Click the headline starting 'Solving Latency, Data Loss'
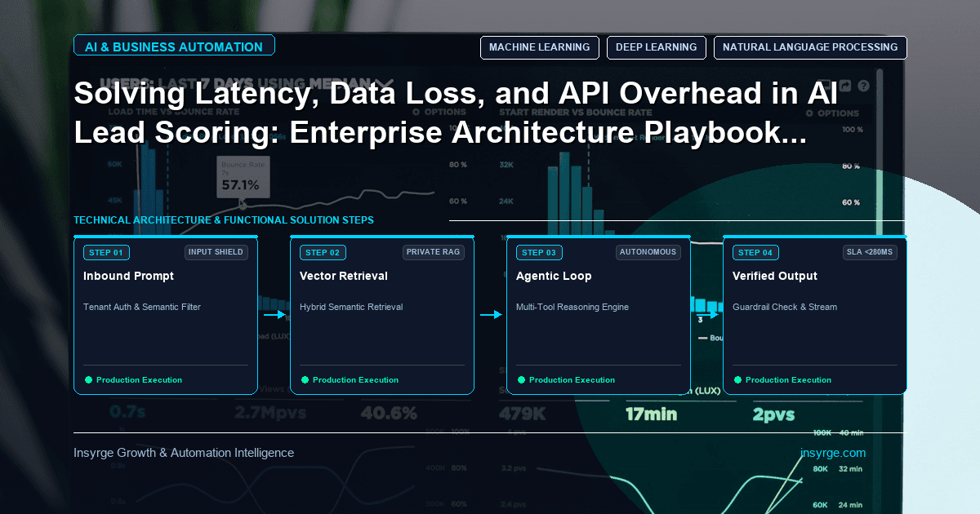The height and width of the screenshot is (514, 980). 457,113
